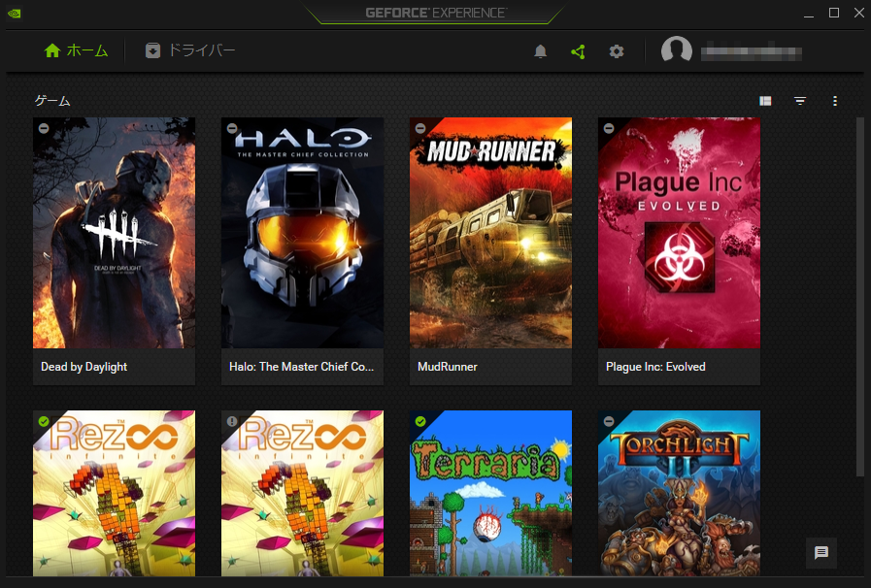Maximize the GeForce Experience window
Screen dimensions: 871x588
834,13
